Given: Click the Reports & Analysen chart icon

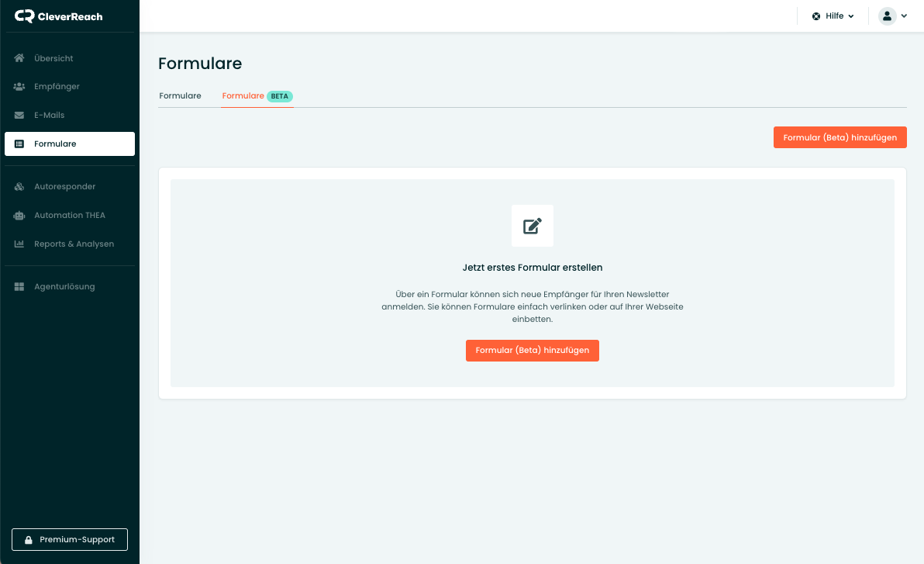Looking at the screenshot, I should tap(19, 244).
